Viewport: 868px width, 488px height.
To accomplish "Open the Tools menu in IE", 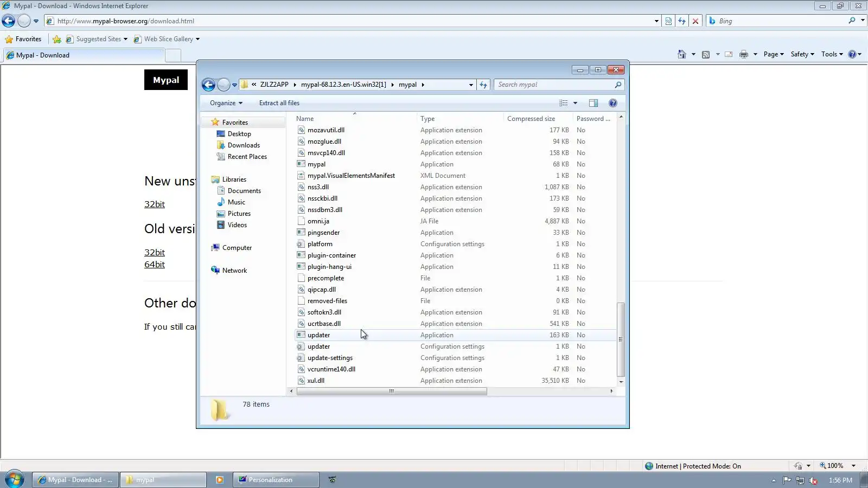I will [x=832, y=54].
